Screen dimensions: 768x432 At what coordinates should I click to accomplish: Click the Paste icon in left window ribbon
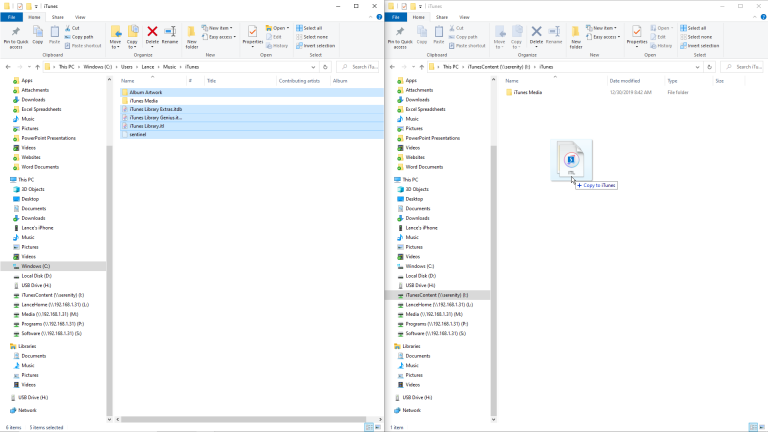[x=54, y=35]
